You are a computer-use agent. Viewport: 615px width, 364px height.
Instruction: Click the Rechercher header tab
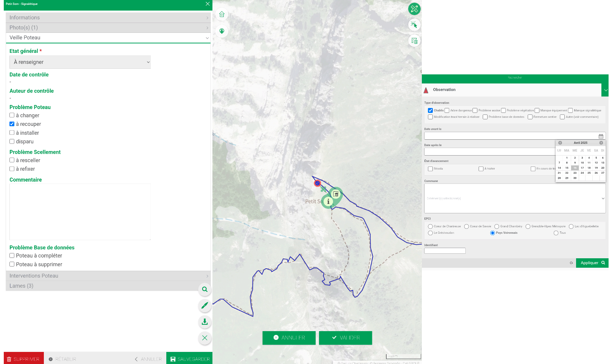(515, 78)
